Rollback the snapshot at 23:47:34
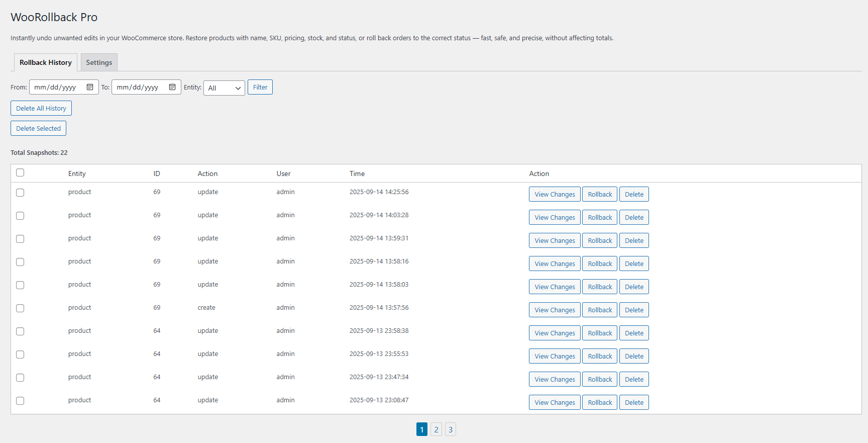The image size is (868, 443). pyautogui.click(x=600, y=379)
